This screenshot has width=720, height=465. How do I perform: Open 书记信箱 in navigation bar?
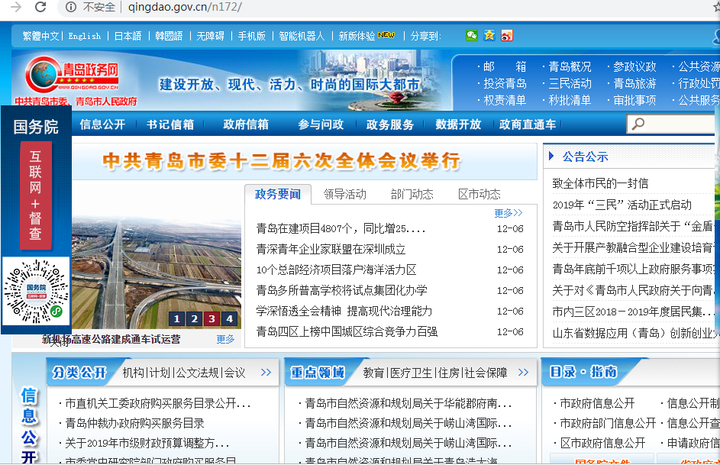(x=170, y=124)
